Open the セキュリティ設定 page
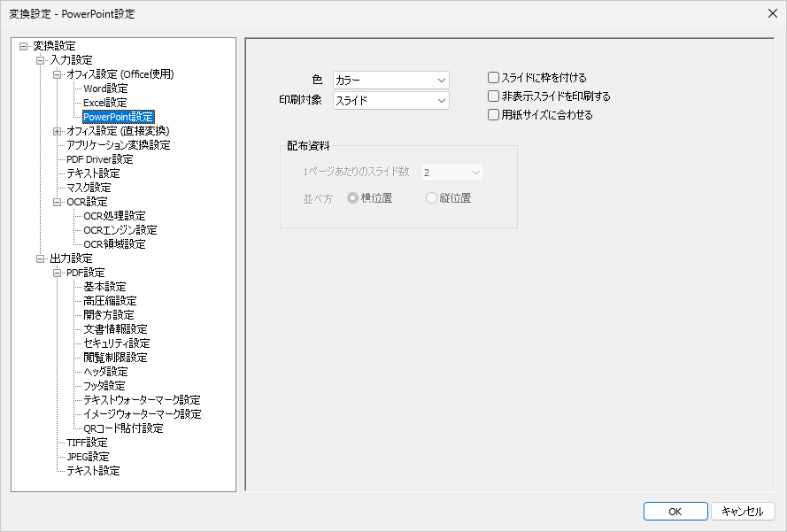787x532 pixels. tap(112, 343)
